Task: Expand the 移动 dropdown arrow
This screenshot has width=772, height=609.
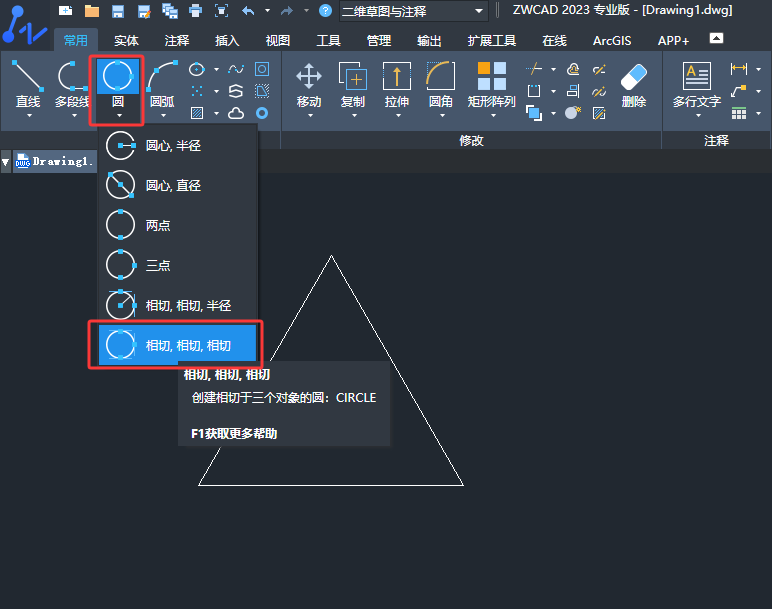Action: (x=310, y=115)
